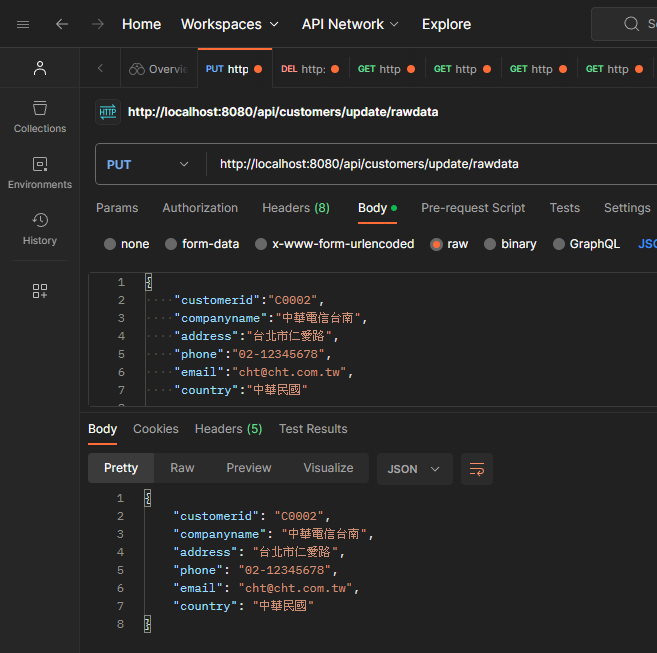
Task: Toggle line wrap in response viewer
Action: pyautogui.click(x=477, y=469)
